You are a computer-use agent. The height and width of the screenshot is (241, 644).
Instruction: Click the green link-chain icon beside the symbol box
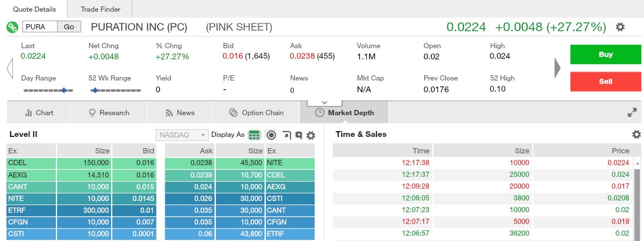[12, 28]
